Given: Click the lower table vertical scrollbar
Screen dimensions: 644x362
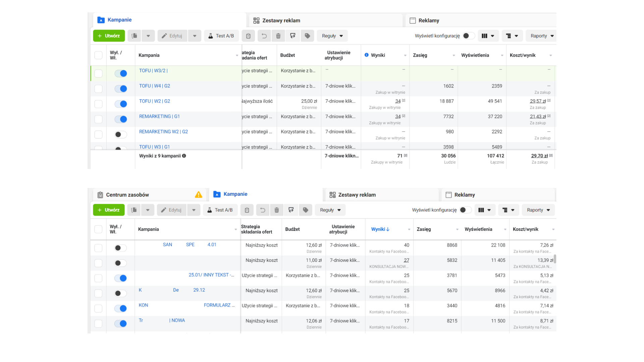Looking at the screenshot, I should pyautogui.click(x=555, y=259).
